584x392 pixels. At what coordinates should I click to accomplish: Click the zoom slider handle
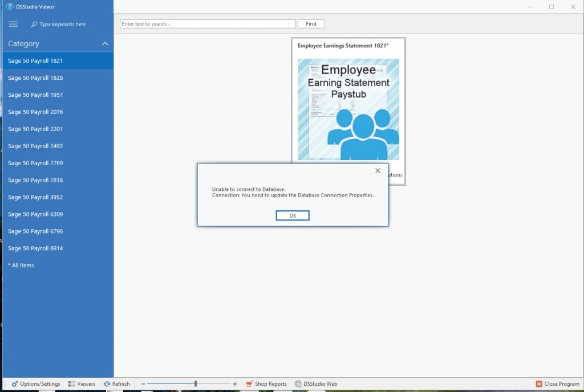[x=196, y=384]
